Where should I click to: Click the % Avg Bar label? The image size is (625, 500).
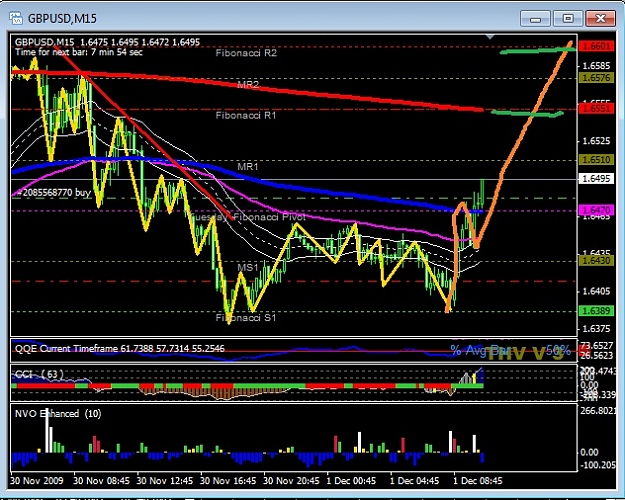point(478,350)
